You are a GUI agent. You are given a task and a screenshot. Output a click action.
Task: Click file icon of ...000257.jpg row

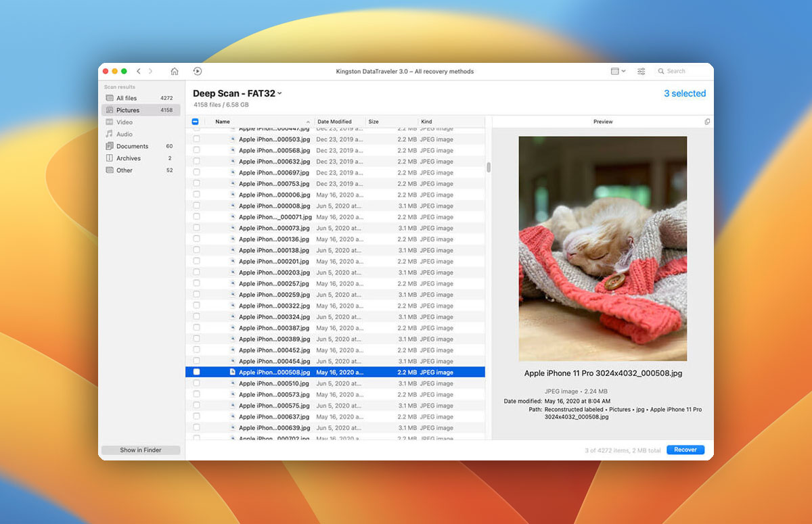point(232,283)
